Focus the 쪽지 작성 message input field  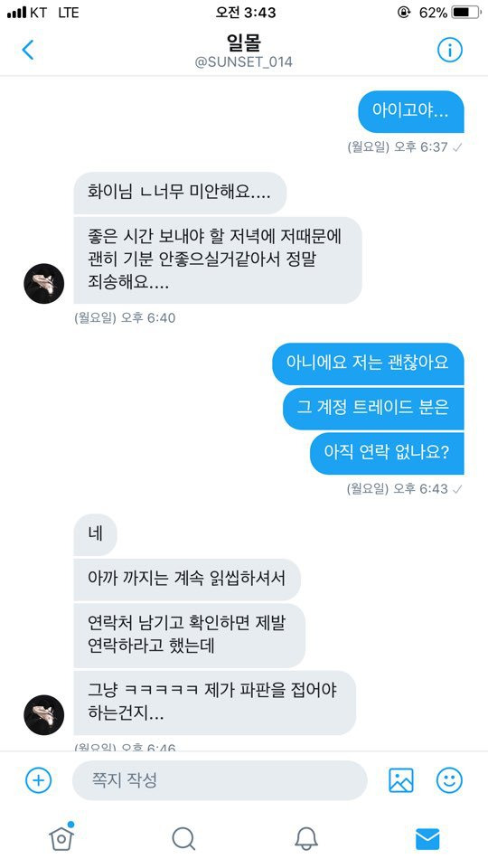point(220,780)
